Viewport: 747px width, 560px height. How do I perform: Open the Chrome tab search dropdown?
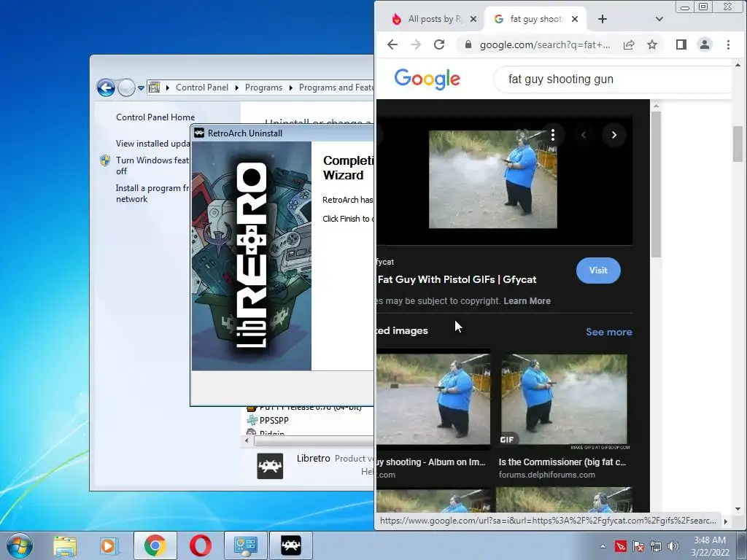coord(659,19)
